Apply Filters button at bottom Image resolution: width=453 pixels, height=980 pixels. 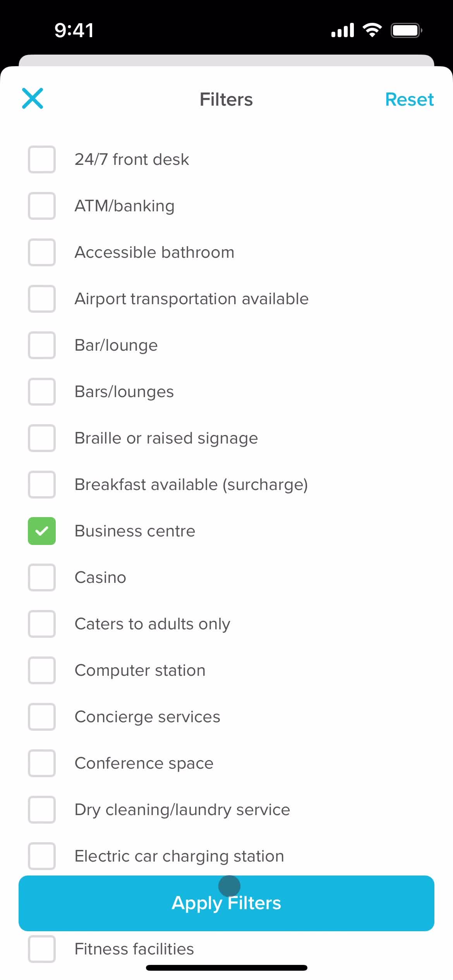226,903
